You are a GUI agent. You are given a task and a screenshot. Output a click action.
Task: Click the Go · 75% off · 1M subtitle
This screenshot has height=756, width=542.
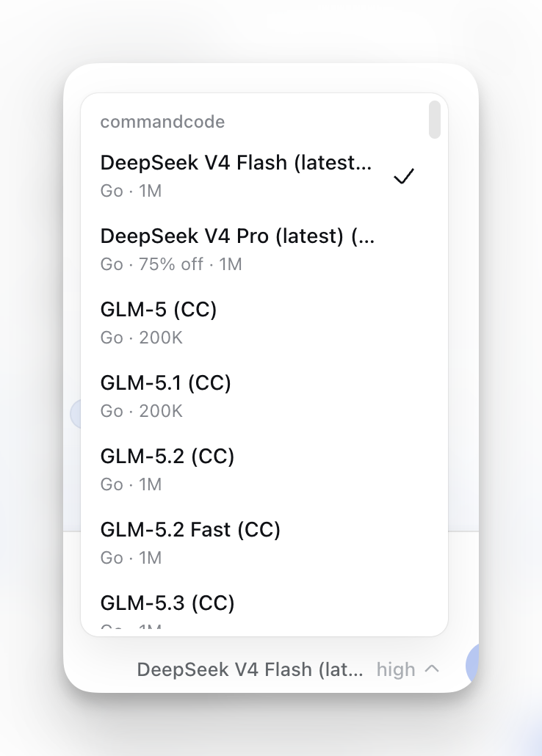coord(171,264)
